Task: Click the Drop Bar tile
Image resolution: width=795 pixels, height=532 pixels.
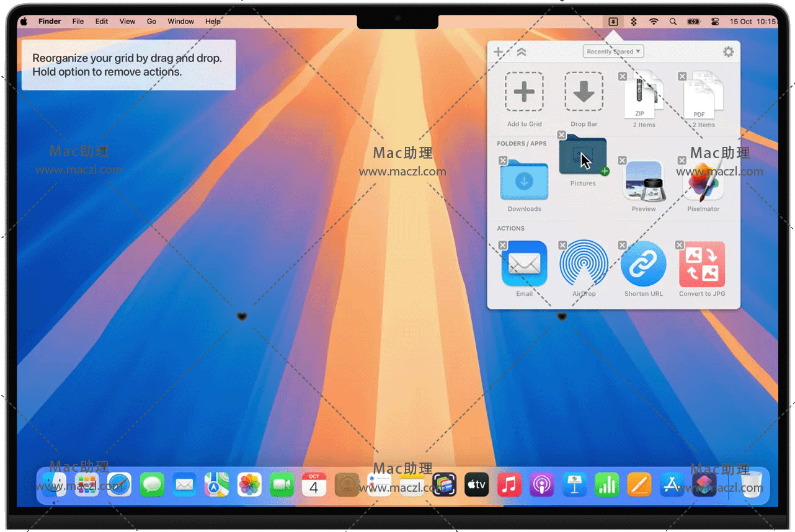Action: [584, 93]
